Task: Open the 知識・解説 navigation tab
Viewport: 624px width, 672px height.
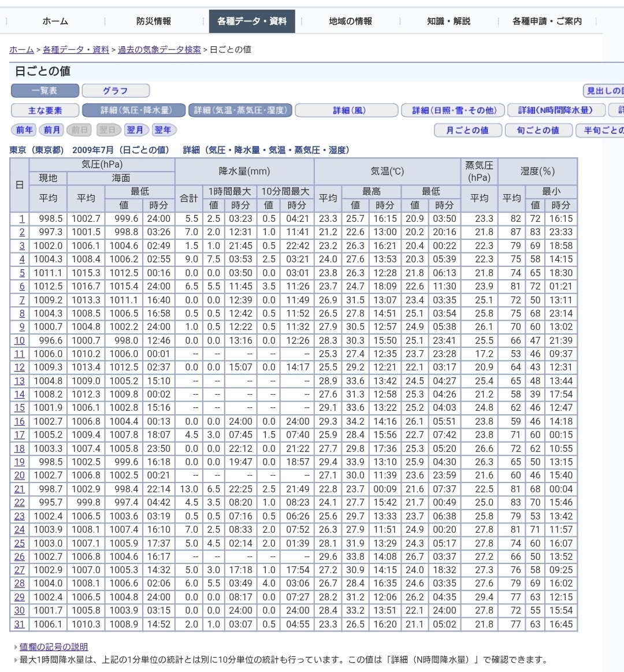Action: 448,21
